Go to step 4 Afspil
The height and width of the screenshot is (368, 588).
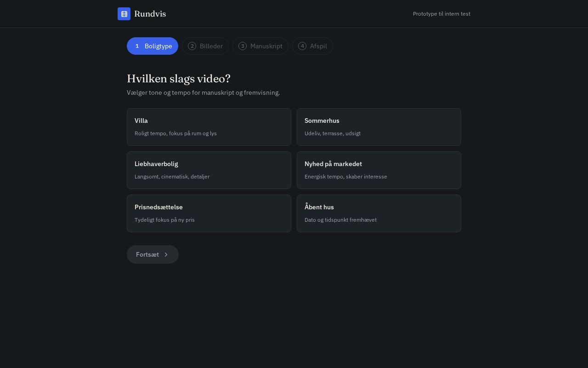point(312,46)
